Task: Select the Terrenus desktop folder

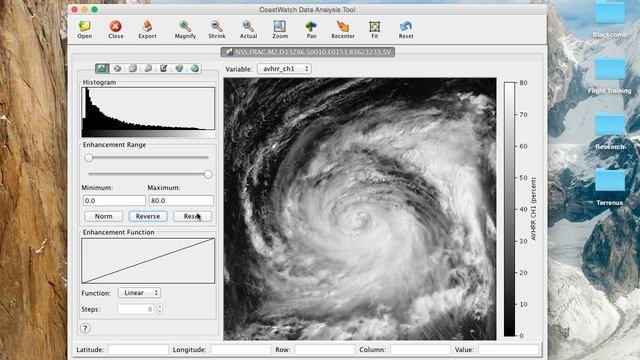Action: 610,188
